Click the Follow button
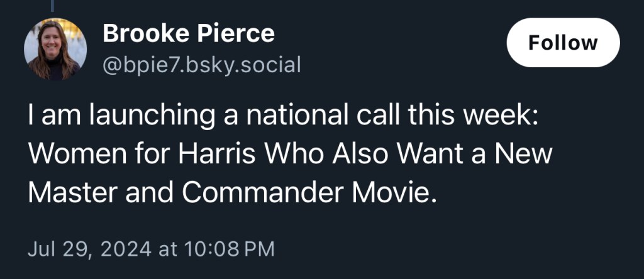This screenshot has width=644, height=279. 563,43
